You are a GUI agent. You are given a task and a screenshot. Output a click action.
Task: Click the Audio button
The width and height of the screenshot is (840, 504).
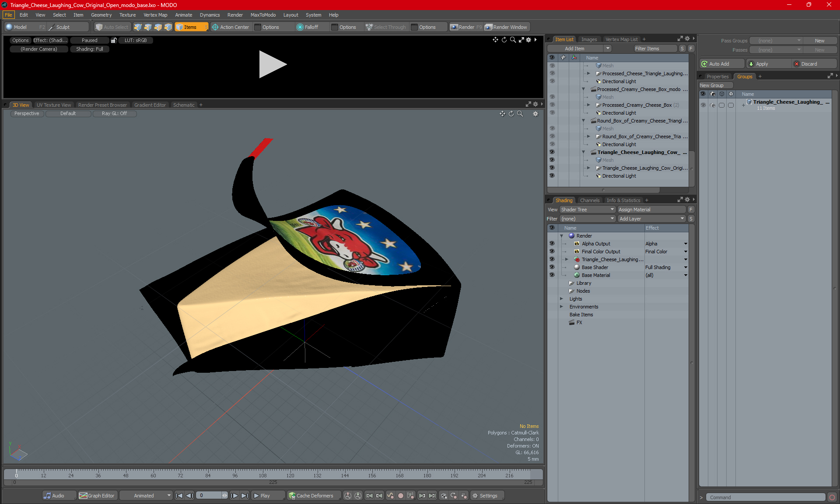click(x=59, y=496)
